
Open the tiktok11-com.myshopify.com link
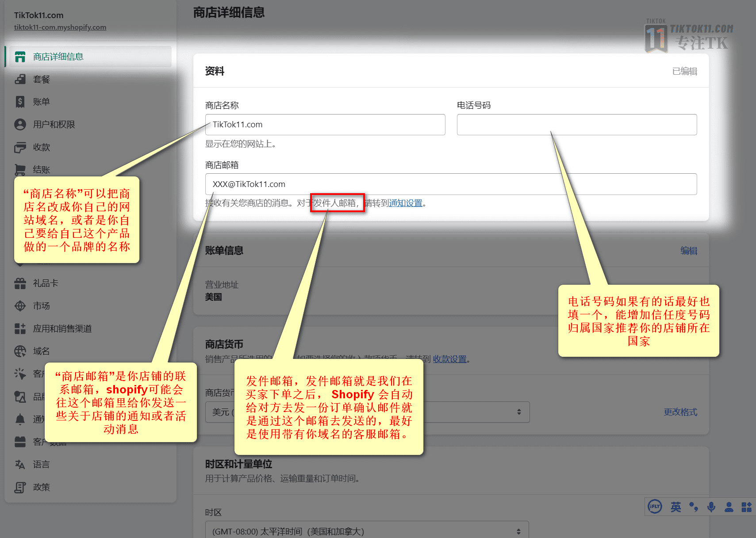60,27
